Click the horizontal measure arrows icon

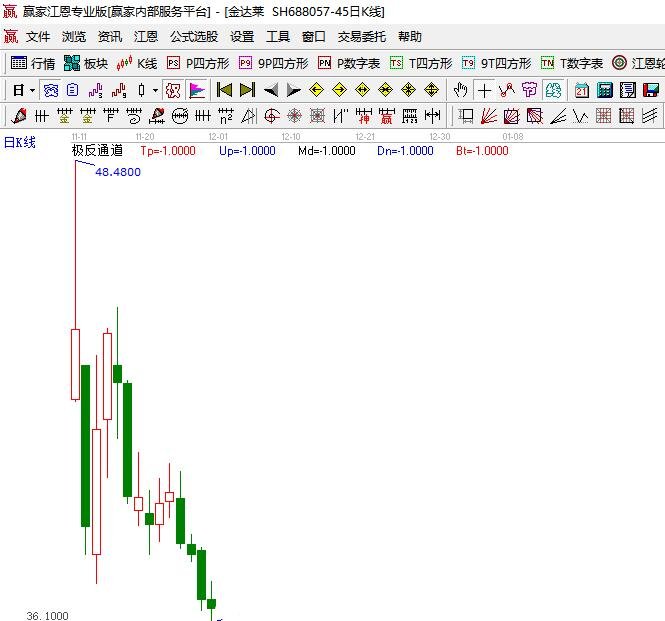pyautogui.click(x=432, y=115)
